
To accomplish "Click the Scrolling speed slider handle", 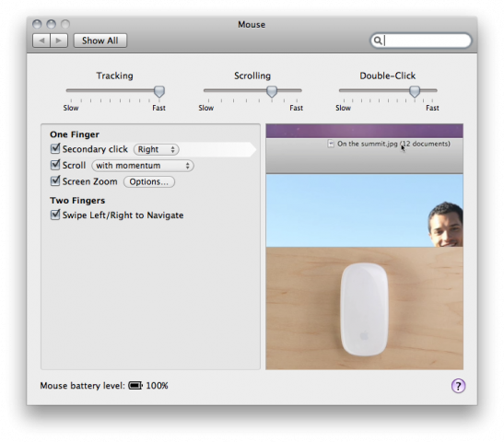I will [272, 91].
